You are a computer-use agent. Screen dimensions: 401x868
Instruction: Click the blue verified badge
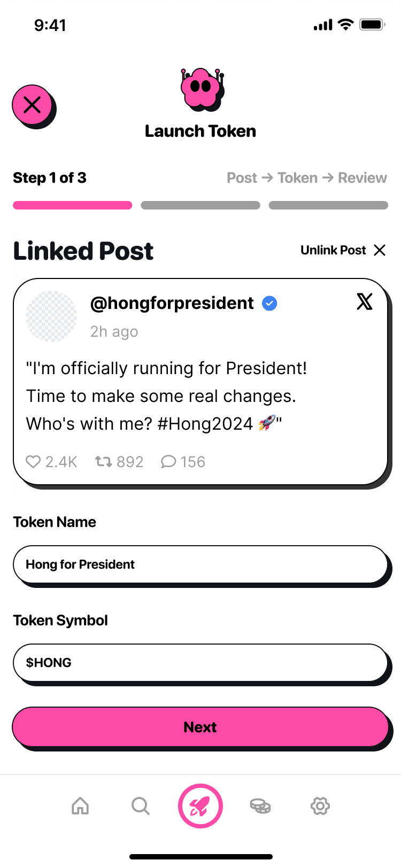click(x=269, y=304)
